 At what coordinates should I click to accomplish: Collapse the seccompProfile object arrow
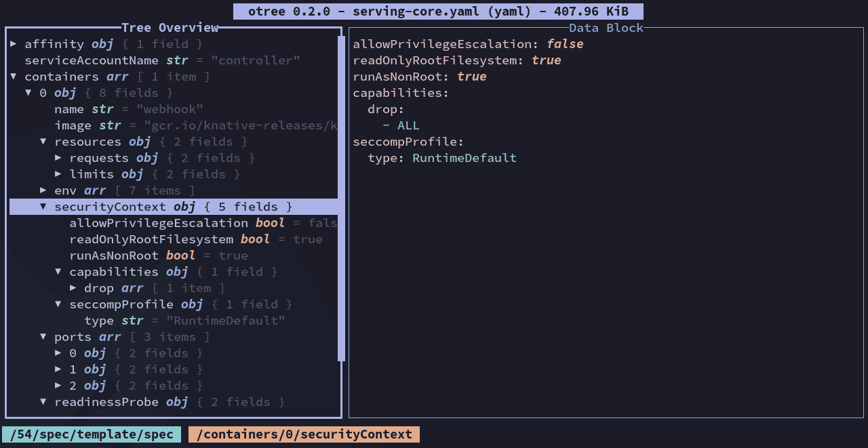tap(58, 304)
